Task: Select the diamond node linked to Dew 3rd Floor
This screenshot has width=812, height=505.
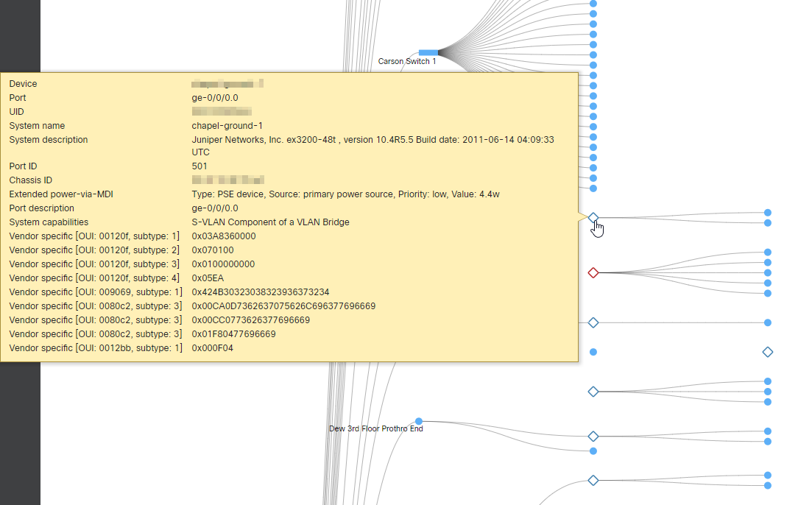Action: click(593, 437)
